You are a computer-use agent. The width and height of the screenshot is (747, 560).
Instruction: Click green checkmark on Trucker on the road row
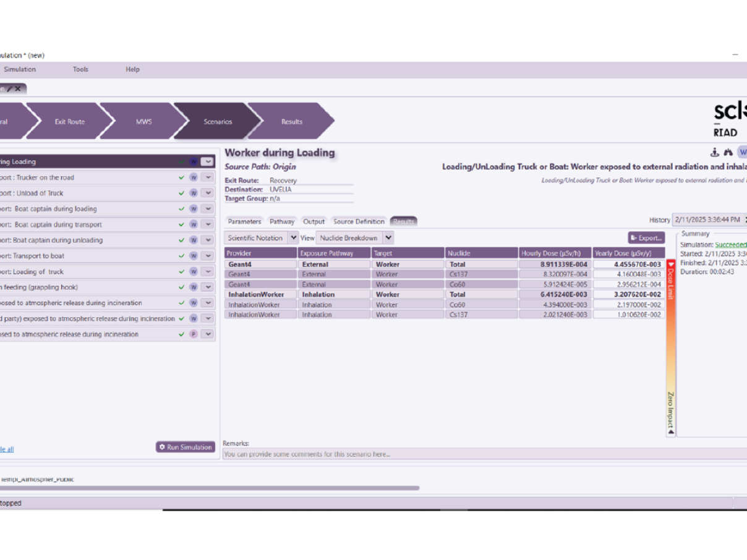coord(181,177)
